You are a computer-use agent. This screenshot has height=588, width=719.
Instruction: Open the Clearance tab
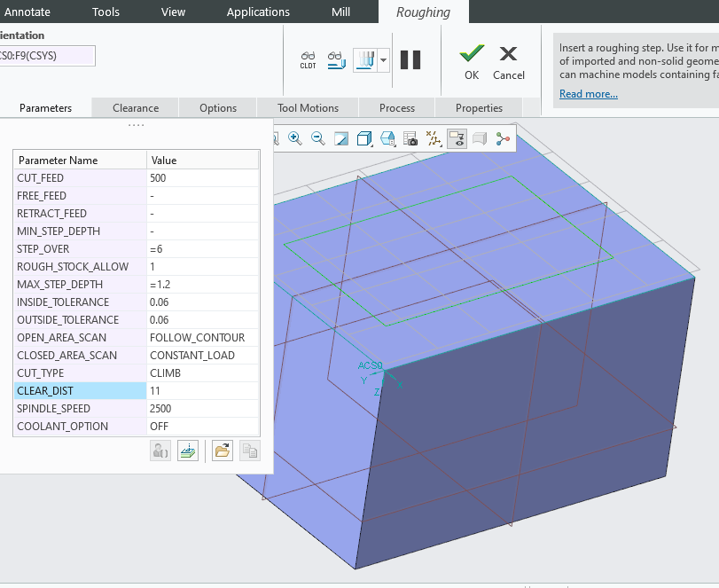pos(136,108)
